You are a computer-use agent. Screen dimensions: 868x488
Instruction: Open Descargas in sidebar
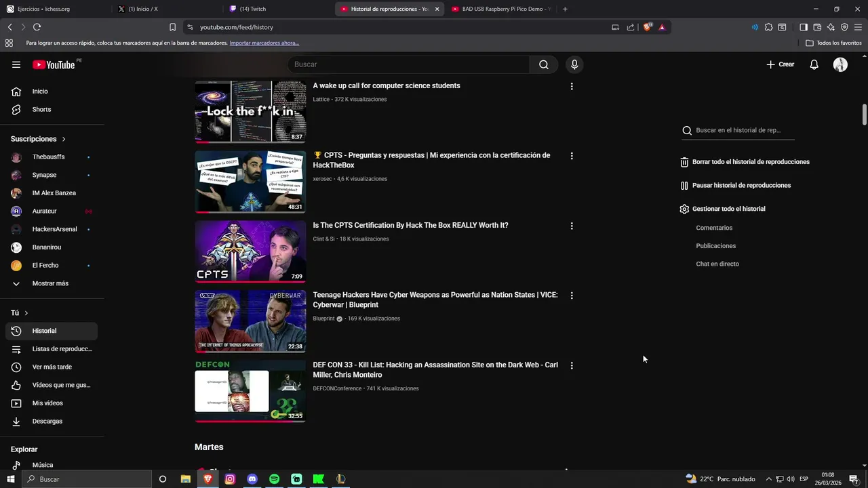tap(52, 422)
